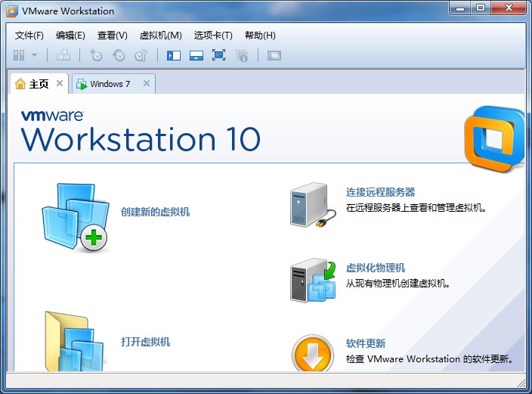This screenshot has width=532, height=394.
Task: Toggle the library sidebar view icon
Action: [174, 55]
